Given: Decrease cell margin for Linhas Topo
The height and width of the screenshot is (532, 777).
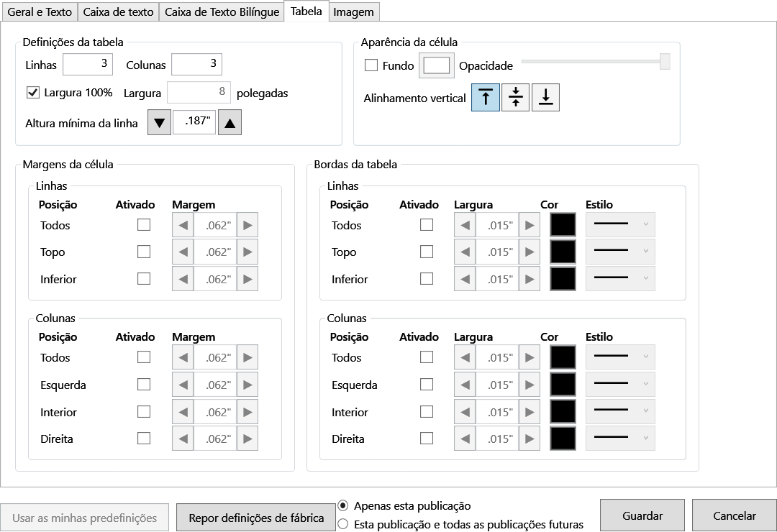Looking at the screenshot, I should click(x=183, y=252).
